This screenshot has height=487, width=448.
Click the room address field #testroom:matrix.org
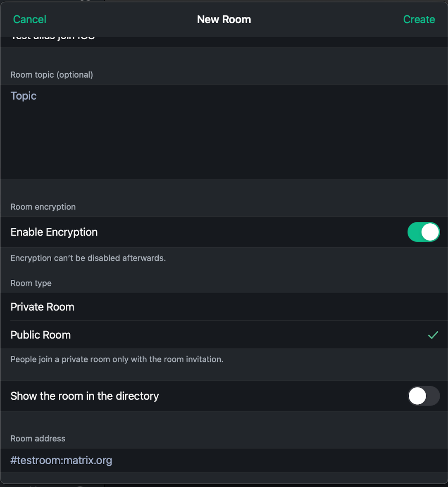pos(224,460)
